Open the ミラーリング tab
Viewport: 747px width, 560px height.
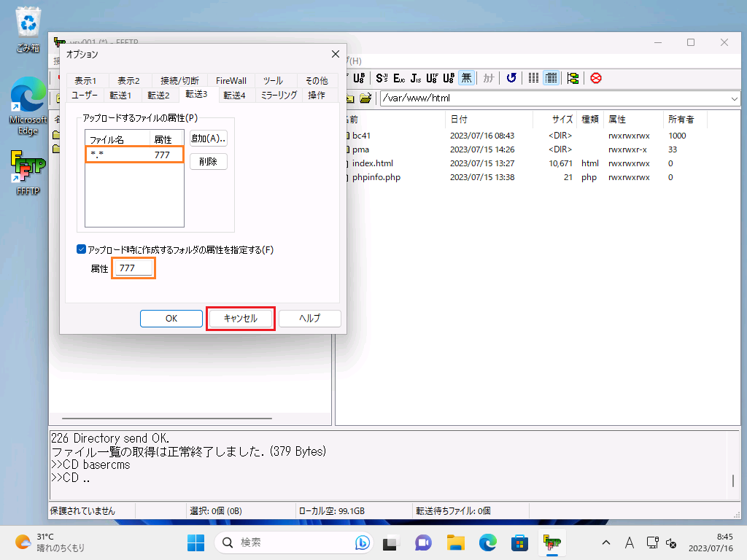pos(279,95)
